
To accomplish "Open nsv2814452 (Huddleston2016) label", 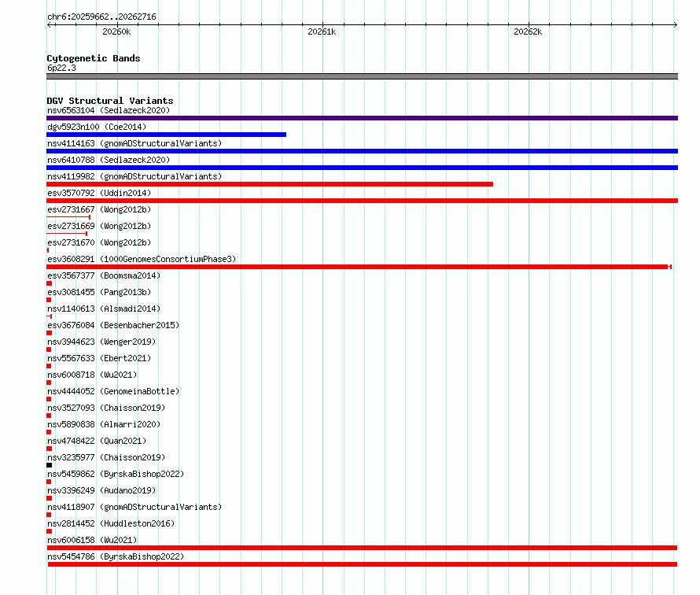I will (x=111, y=523).
